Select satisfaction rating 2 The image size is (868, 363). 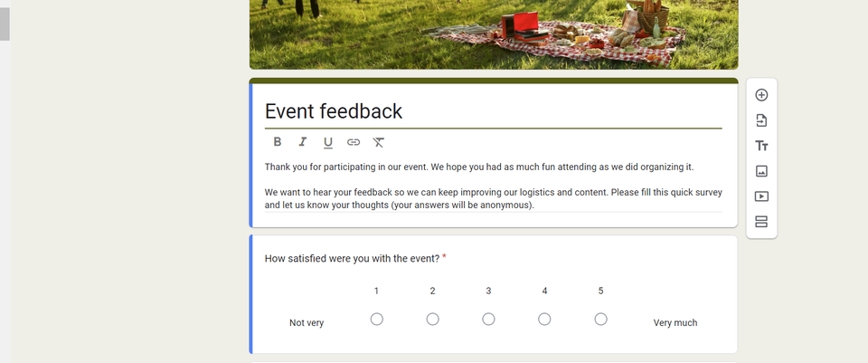433,319
